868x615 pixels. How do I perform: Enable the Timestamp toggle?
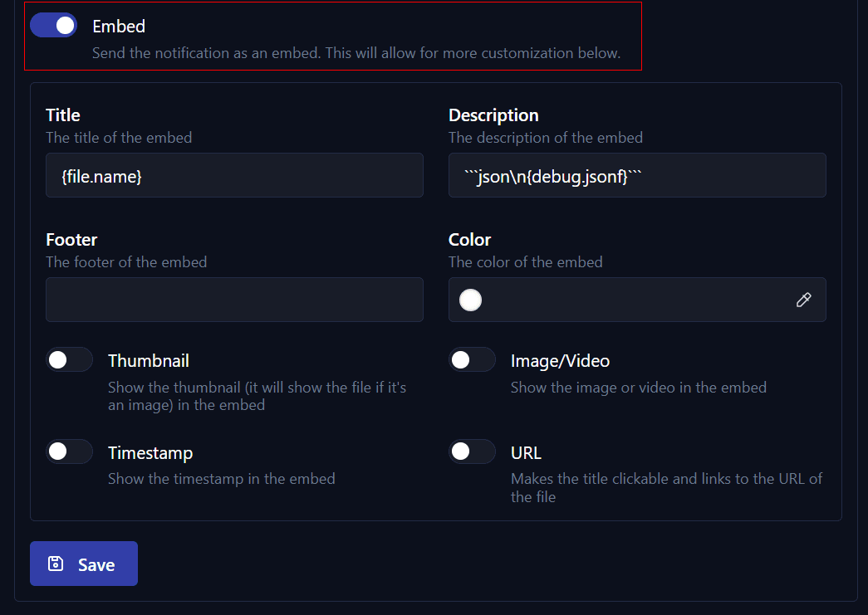coord(69,452)
